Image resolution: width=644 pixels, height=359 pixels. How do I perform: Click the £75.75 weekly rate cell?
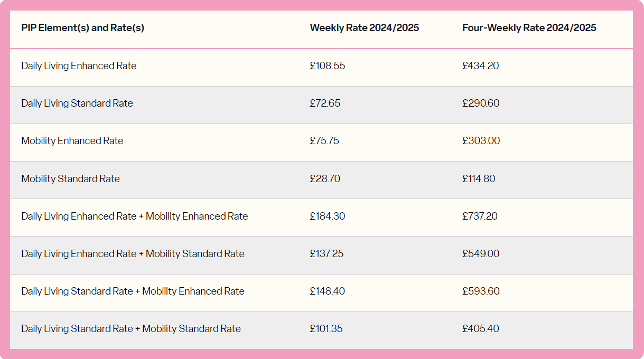coord(325,141)
